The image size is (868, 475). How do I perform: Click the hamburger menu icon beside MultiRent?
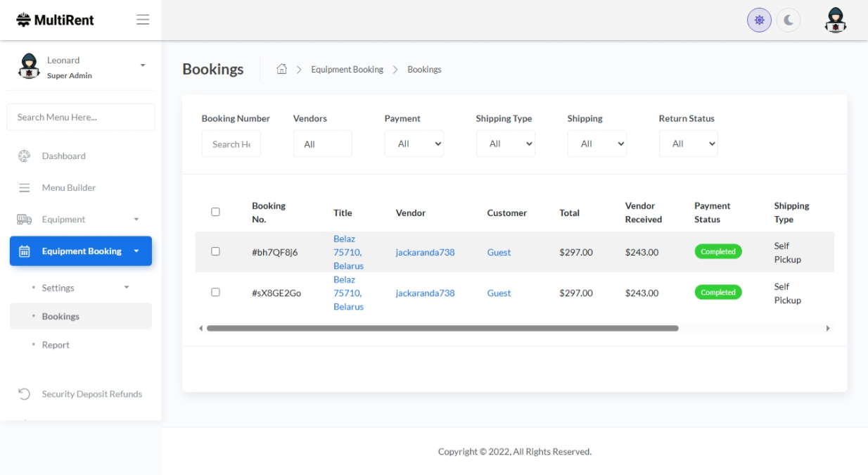coord(143,20)
